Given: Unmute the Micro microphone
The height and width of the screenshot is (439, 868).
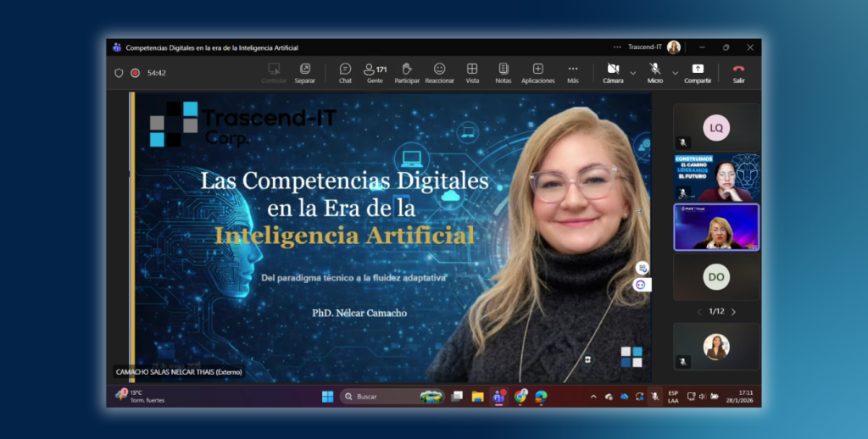Looking at the screenshot, I should [x=655, y=73].
